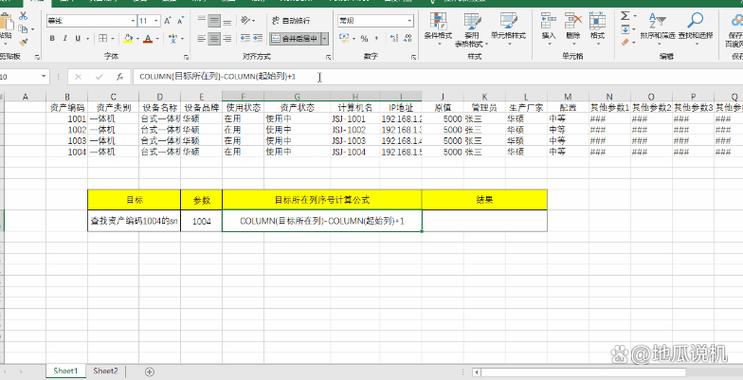The image size is (743, 380).
Task: Click the Cancel X in formula bar
Action: point(79,77)
